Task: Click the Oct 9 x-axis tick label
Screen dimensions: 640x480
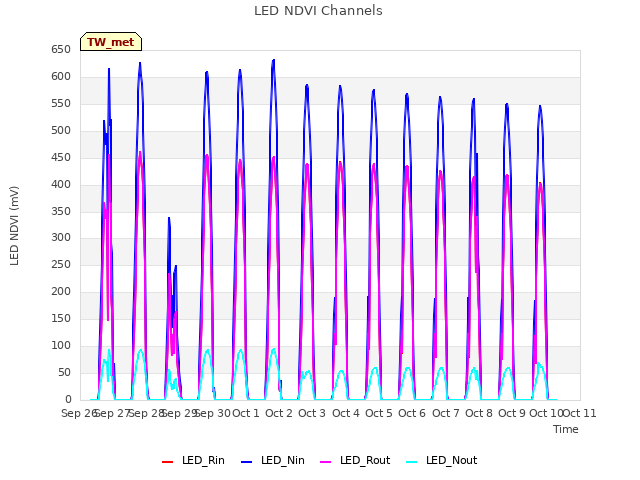Action: pos(512,413)
